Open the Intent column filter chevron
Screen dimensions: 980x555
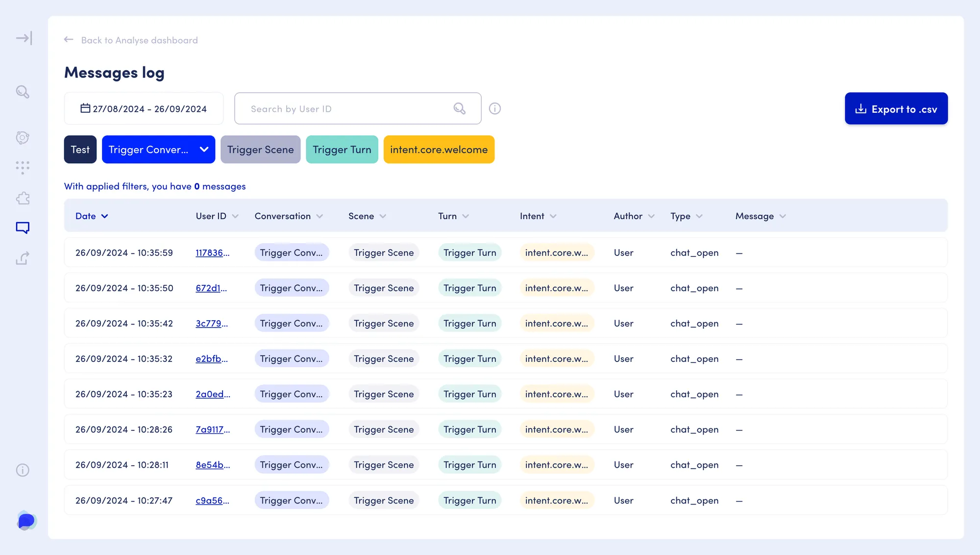pyautogui.click(x=553, y=216)
